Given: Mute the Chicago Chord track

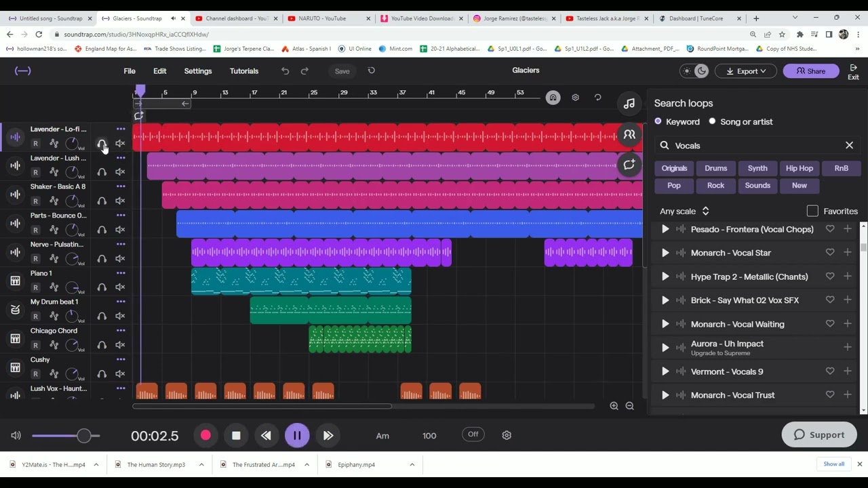Looking at the screenshot, I should [120, 345].
